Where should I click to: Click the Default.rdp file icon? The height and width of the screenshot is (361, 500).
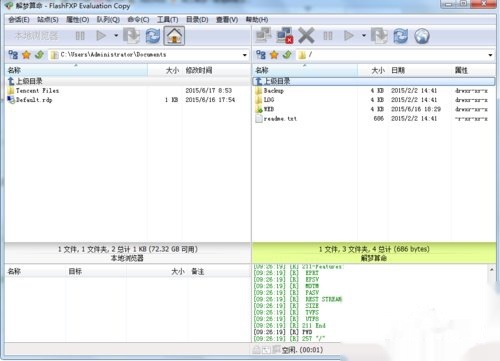pos(11,100)
